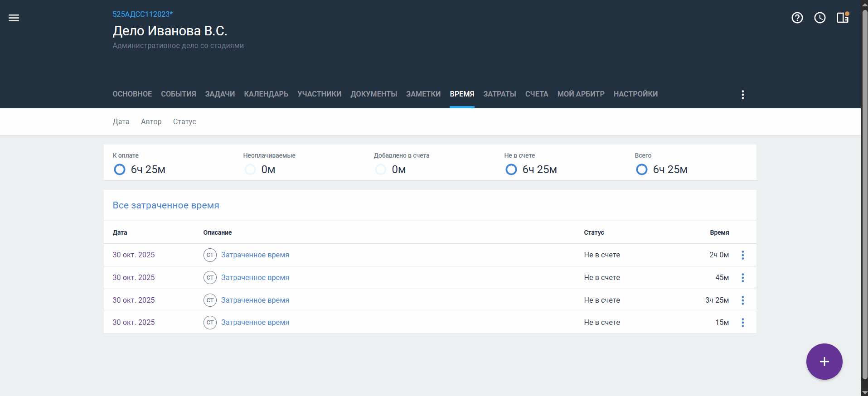Open the news panel icon with notification
Viewport: 868px width, 396px height.
842,18
